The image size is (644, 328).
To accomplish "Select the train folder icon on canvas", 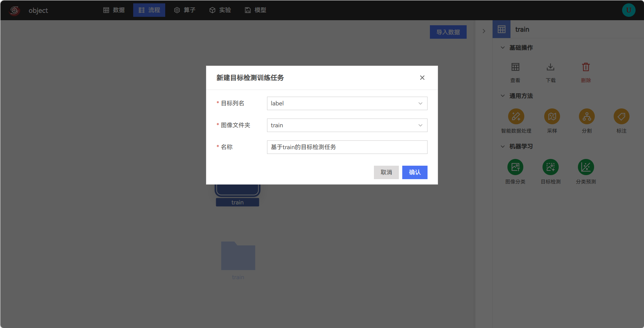I will pos(238,256).
